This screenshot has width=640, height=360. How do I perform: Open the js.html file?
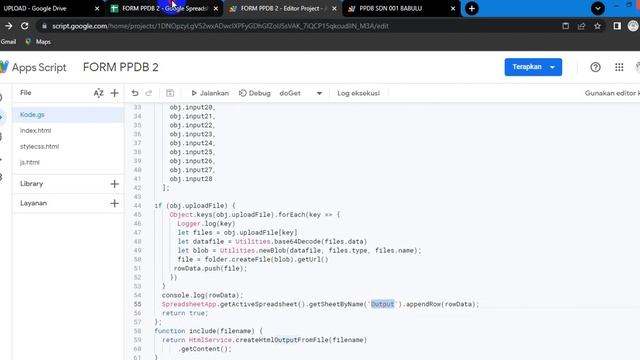tap(68, 162)
